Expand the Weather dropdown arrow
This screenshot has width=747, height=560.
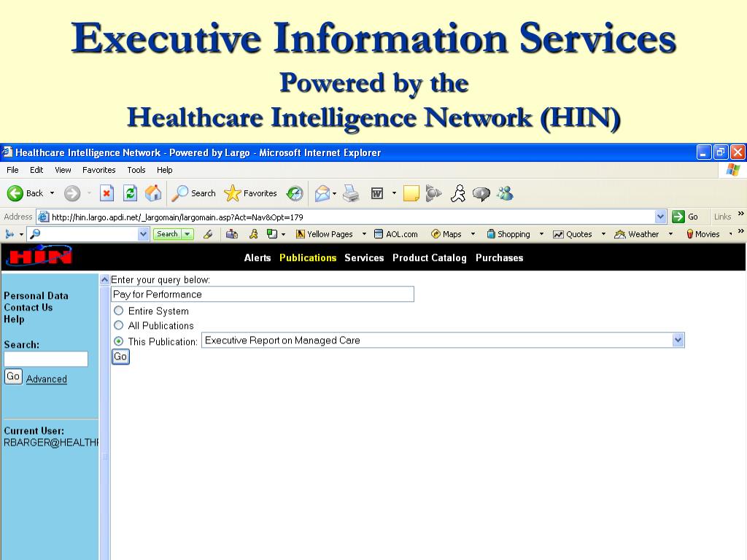coord(670,234)
